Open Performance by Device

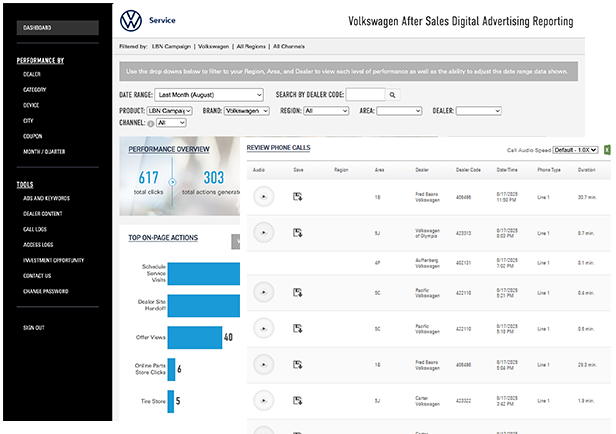[31, 105]
